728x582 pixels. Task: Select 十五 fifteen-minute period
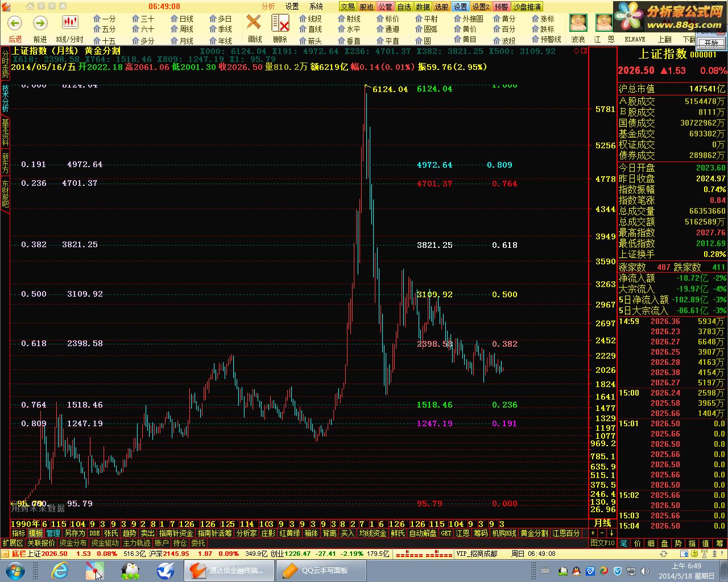click(x=104, y=40)
